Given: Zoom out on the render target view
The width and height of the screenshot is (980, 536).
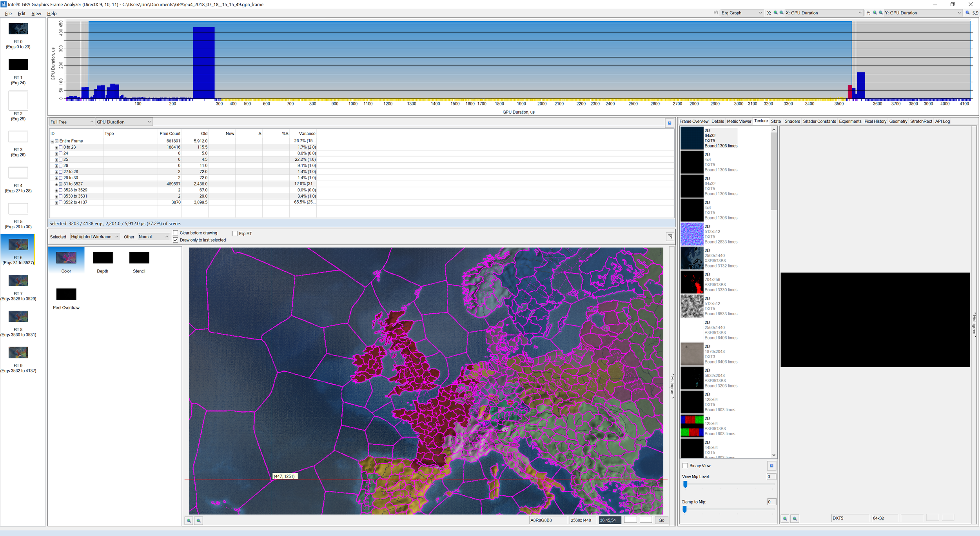Looking at the screenshot, I should (199, 520).
